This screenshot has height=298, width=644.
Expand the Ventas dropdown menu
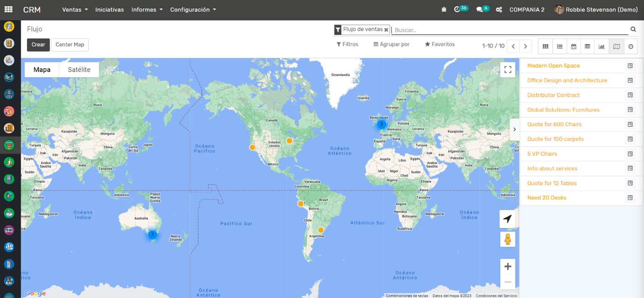75,9
